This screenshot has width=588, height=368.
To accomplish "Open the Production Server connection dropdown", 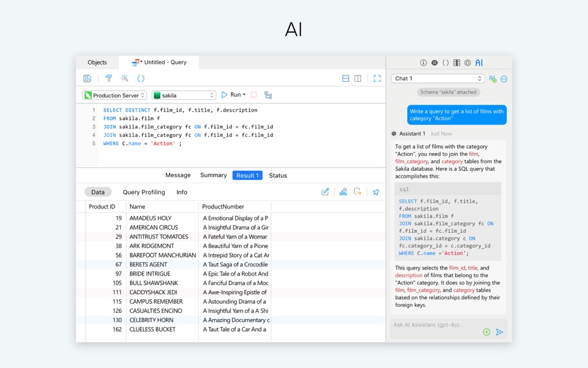I will click(115, 95).
